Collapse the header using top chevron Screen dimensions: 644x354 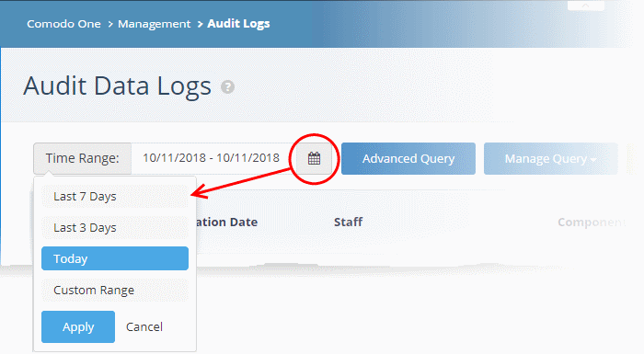click(x=585, y=6)
